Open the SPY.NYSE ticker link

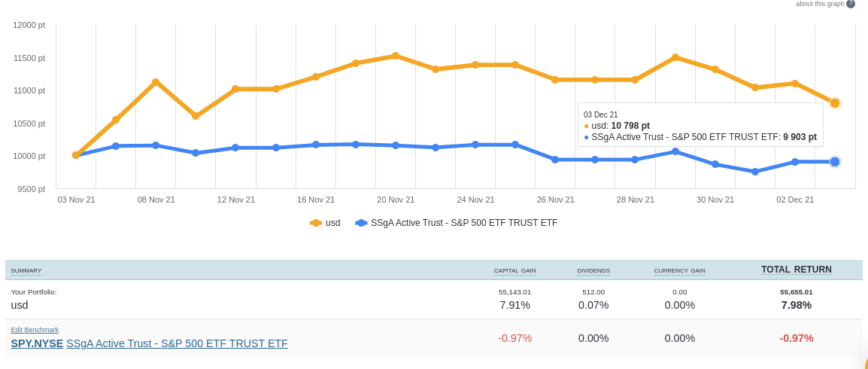[37, 343]
